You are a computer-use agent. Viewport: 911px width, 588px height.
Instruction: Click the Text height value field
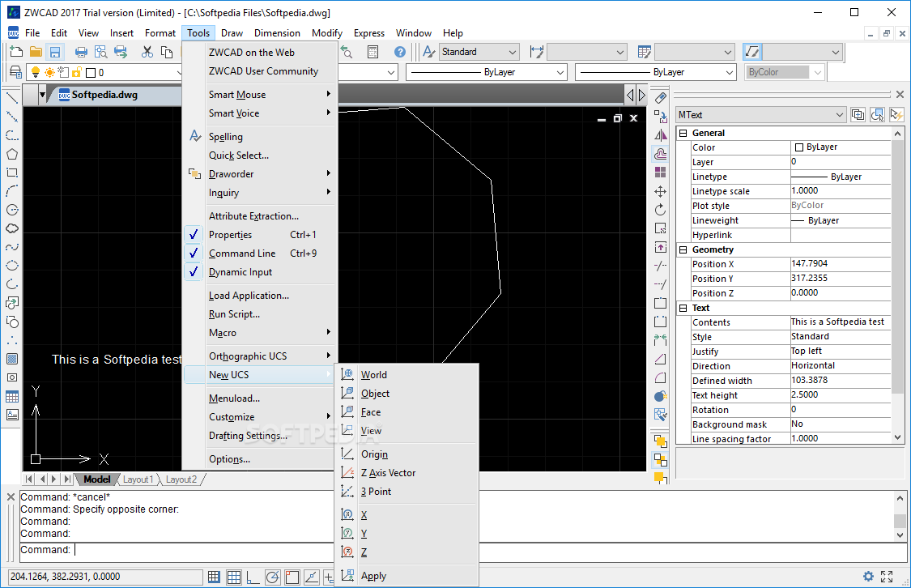[x=840, y=394]
